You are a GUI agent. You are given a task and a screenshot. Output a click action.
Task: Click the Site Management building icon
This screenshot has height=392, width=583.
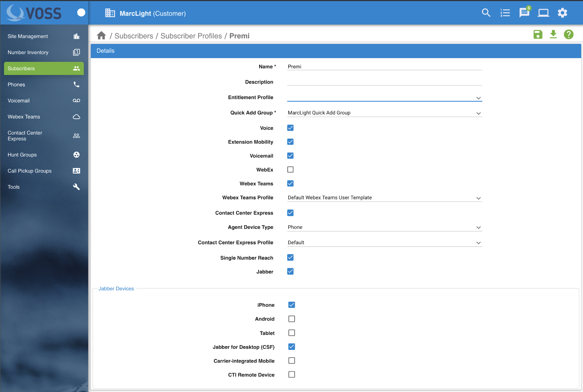point(76,36)
